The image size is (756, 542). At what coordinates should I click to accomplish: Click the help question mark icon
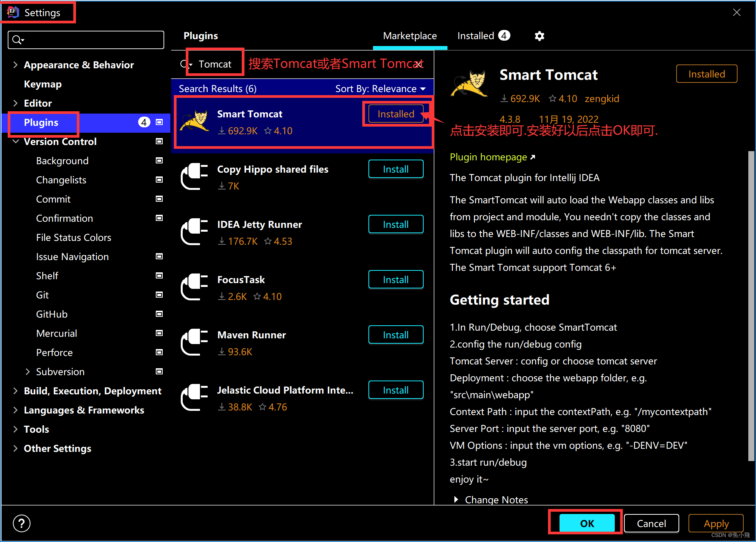click(x=21, y=523)
